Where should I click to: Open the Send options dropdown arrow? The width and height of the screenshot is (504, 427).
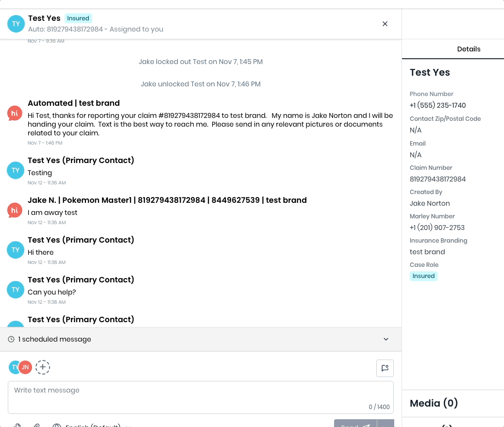tap(386, 424)
